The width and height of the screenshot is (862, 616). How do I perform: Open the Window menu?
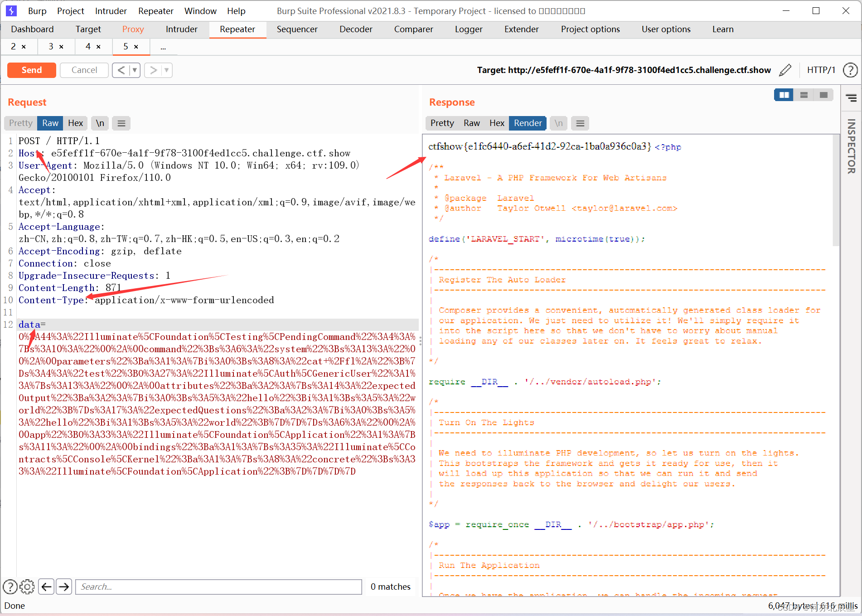[x=200, y=11]
